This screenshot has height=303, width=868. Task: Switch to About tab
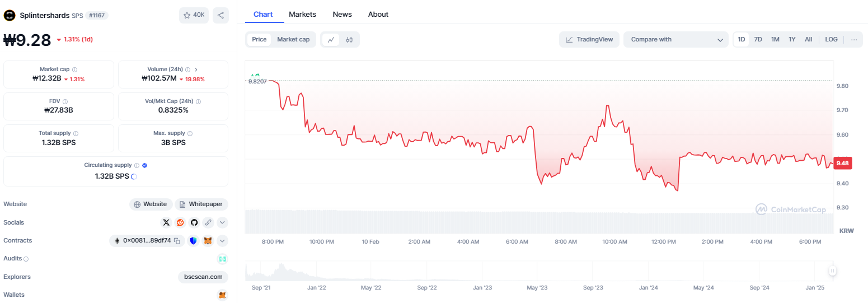378,14
